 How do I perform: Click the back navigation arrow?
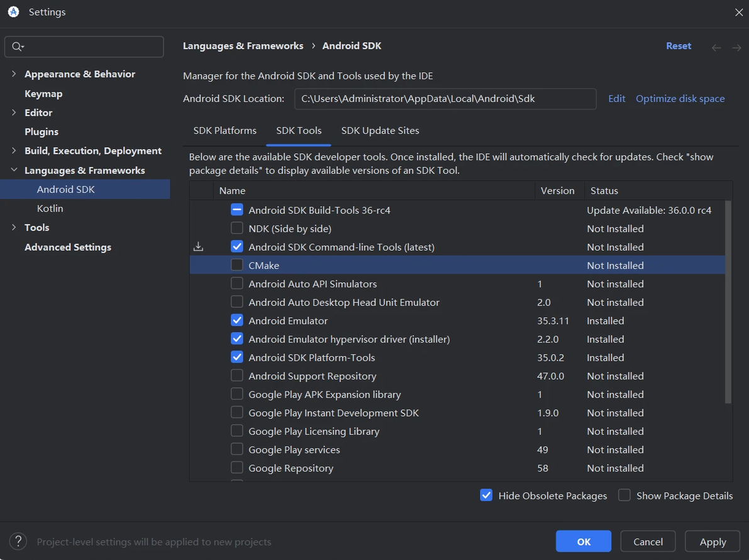pos(716,47)
